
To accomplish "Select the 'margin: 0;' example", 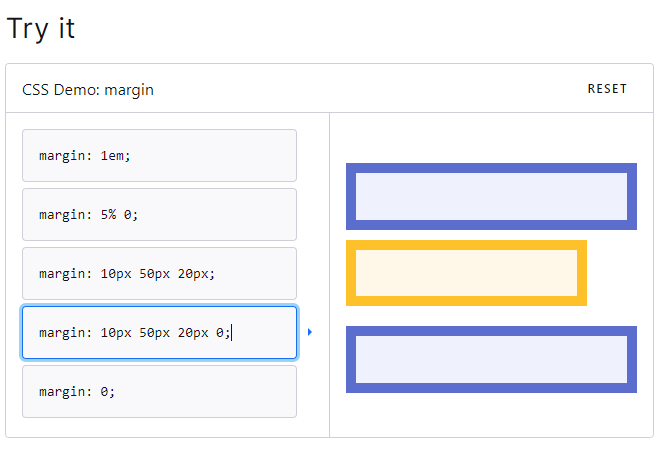I will (x=159, y=391).
